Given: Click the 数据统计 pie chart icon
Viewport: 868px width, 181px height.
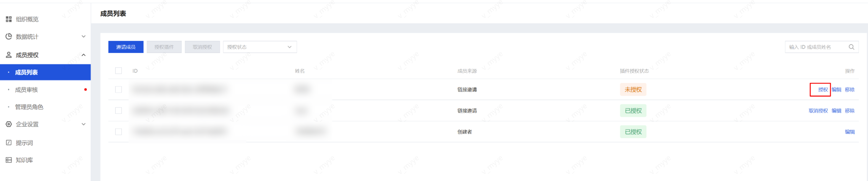Looking at the screenshot, I should click(x=9, y=36).
